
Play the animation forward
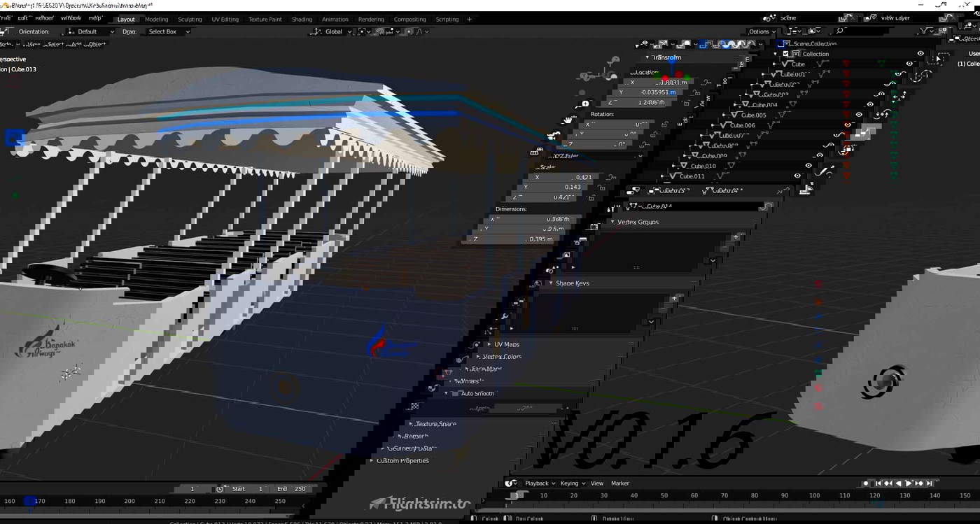click(909, 483)
